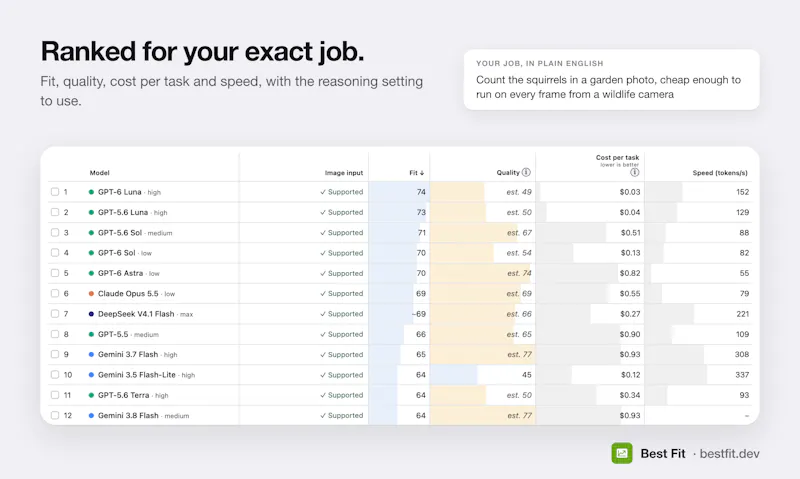Click the Cost per task column header

pyautogui.click(x=617, y=158)
